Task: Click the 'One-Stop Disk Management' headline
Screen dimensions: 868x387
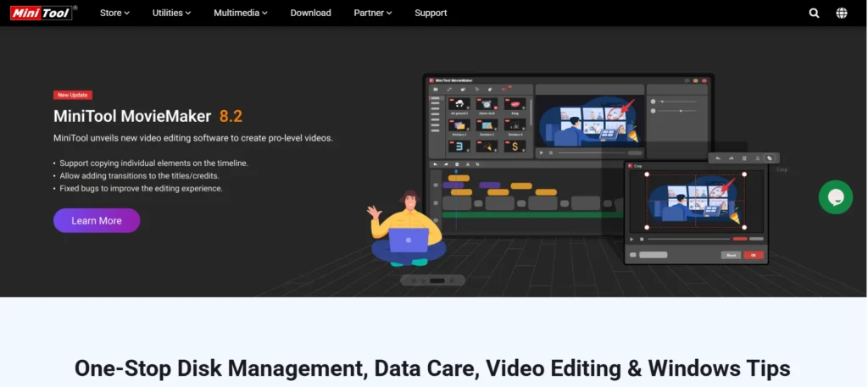Action: point(431,368)
